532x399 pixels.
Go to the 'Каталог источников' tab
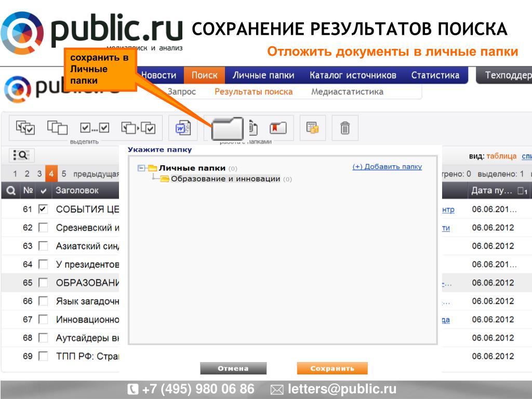(353, 75)
